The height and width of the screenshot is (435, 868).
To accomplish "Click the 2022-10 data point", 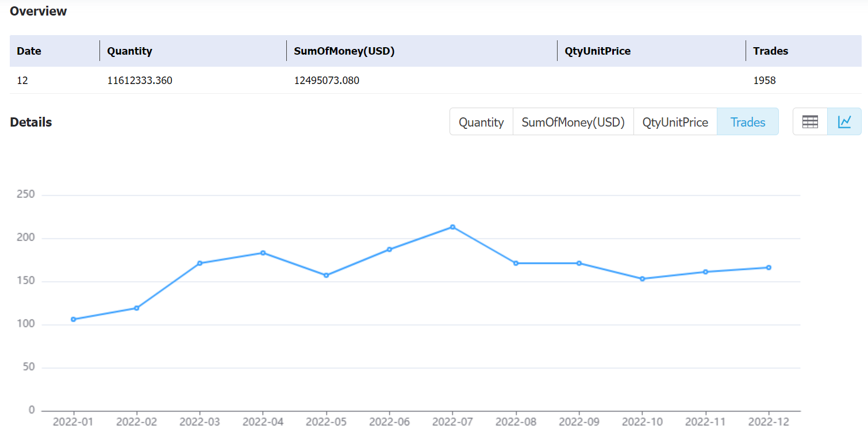I will 642,278.
